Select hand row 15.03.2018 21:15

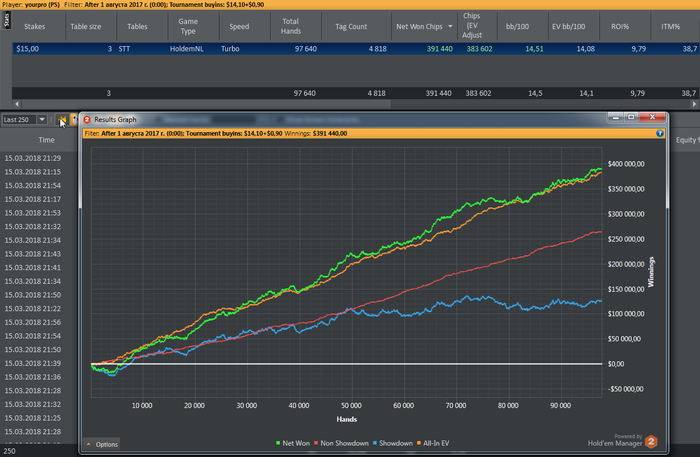click(33, 172)
